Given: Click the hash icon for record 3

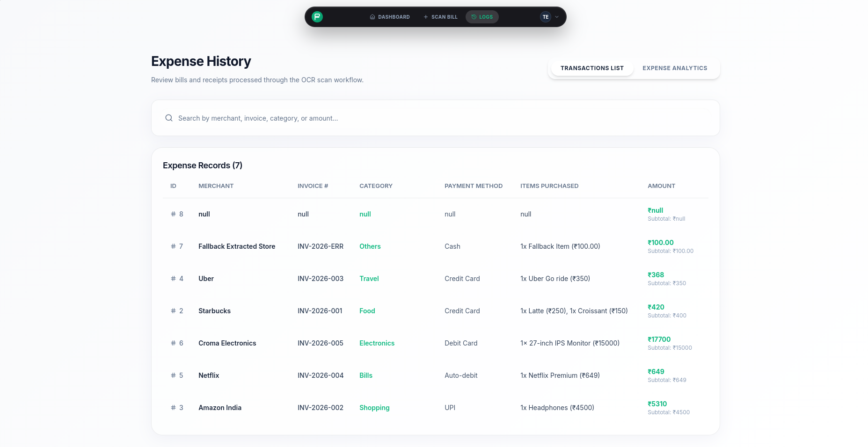Looking at the screenshot, I should click(x=173, y=408).
